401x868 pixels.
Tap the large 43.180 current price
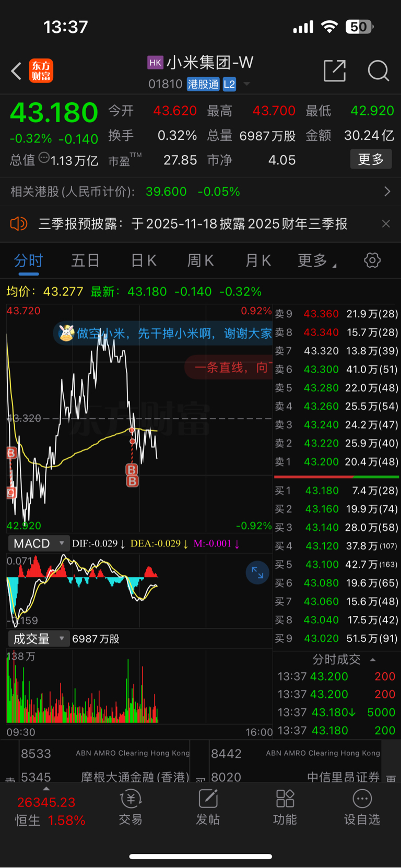(54, 112)
